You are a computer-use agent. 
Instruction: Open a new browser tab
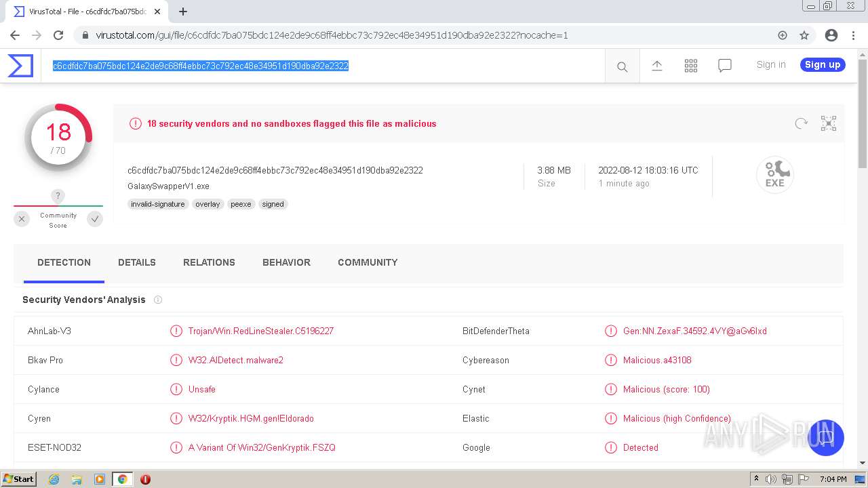tap(183, 12)
